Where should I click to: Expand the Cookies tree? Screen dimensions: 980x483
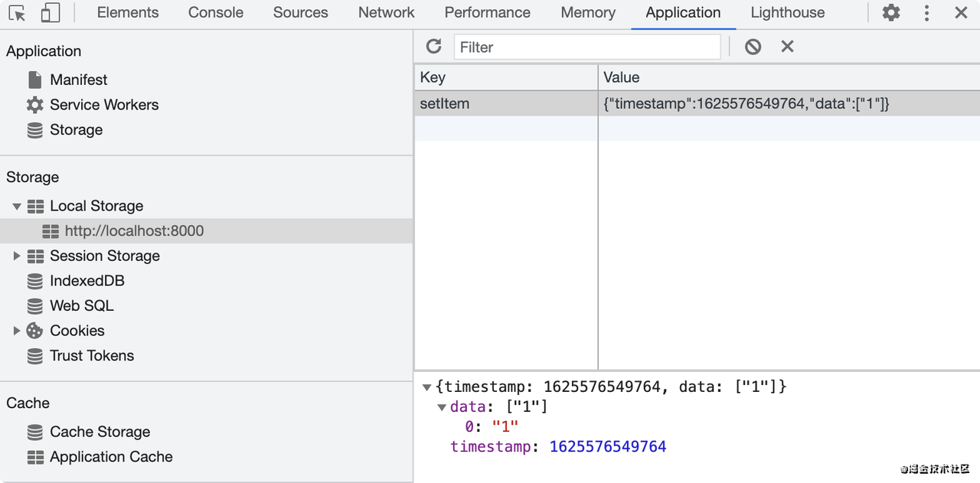click(17, 331)
